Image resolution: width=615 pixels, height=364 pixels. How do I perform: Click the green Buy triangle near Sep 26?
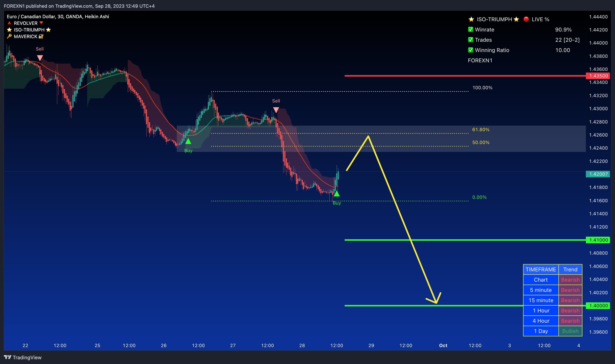[x=188, y=141]
